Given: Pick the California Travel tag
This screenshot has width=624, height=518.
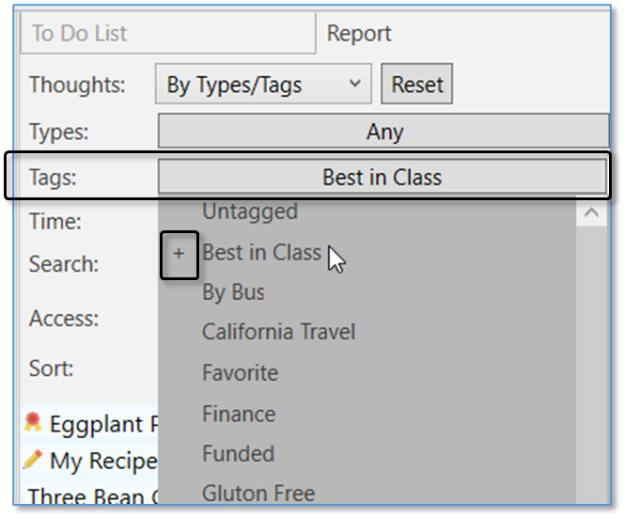Looking at the screenshot, I should click(278, 332).
